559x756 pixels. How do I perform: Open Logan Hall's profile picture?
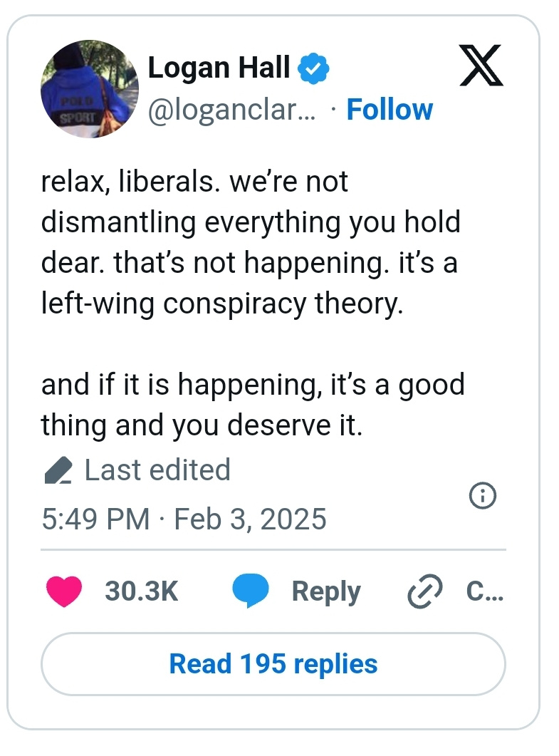90,89
